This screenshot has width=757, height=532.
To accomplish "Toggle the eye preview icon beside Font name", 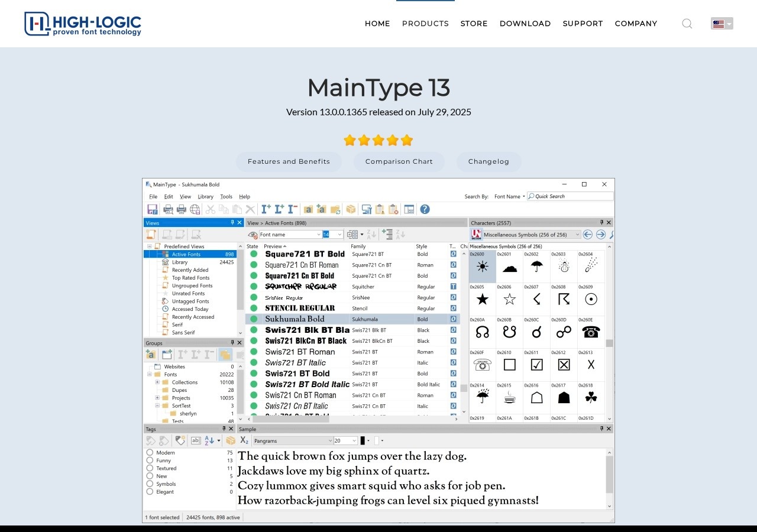I will pyautogui.click(x=253, y=235).
